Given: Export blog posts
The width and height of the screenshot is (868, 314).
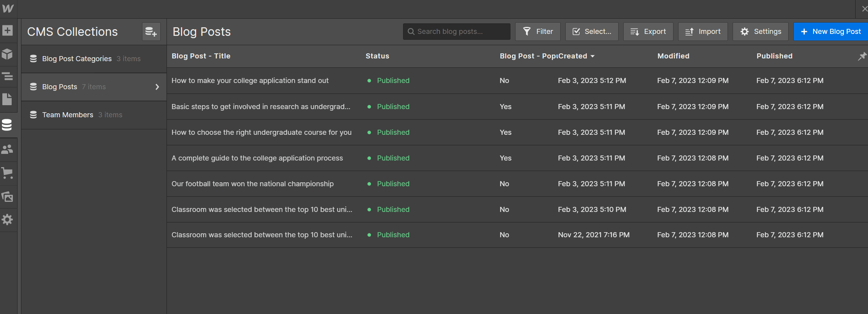Looking at the screenshot, I should (648, 32).
